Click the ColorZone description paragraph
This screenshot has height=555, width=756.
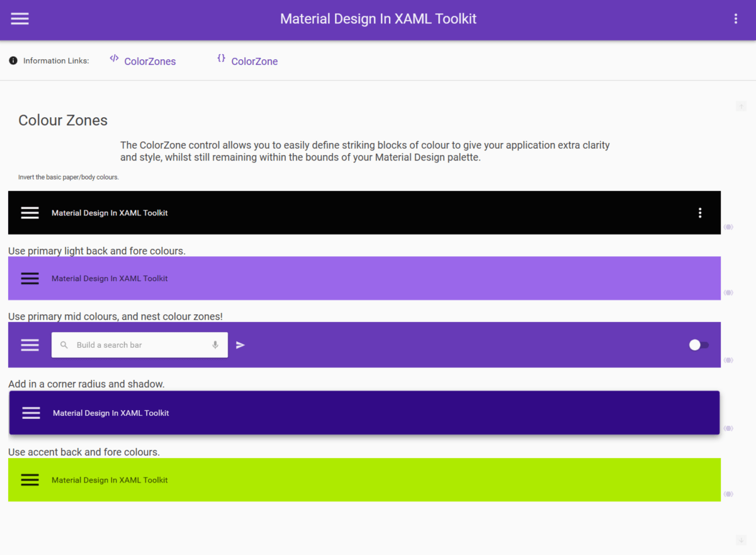(x=365, y=151)
